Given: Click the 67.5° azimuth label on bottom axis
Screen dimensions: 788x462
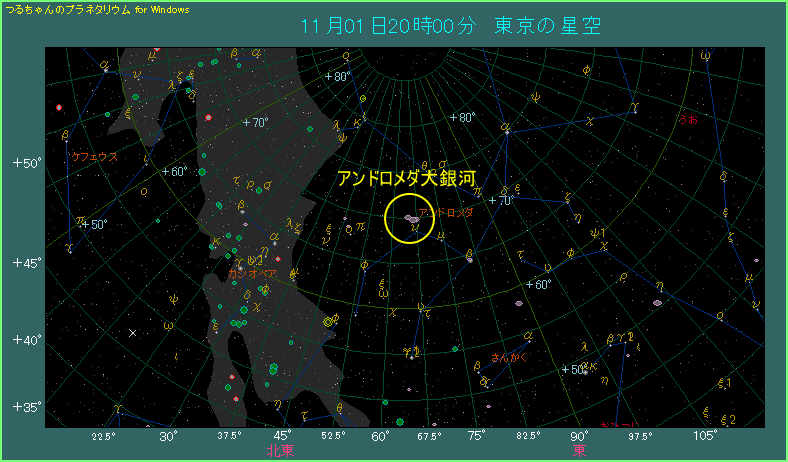Looking at the screenshot, I should 429,436.
